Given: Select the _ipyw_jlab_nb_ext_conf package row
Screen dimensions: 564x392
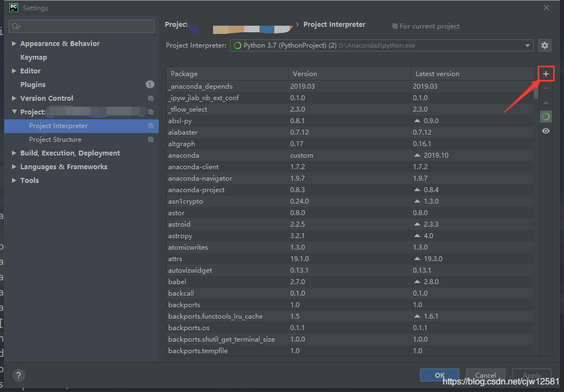Looking at the screenshot, I should [x=349, y=98].
